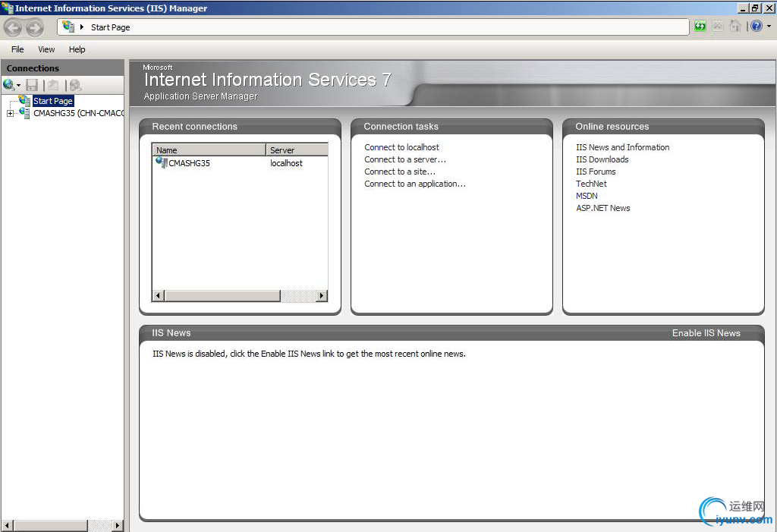Open the dropdown arrow beside the Help icon
Screen dimensions: 777x532
769,27
